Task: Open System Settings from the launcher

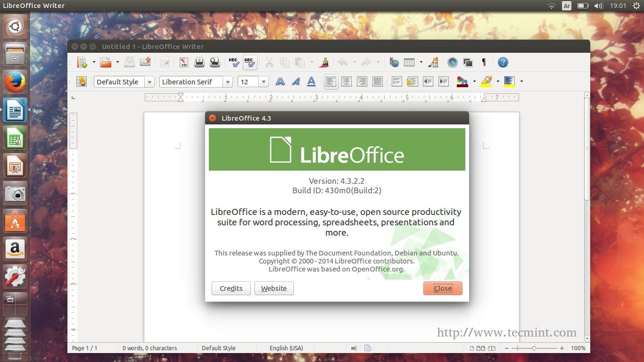Action: click(15, 277)
